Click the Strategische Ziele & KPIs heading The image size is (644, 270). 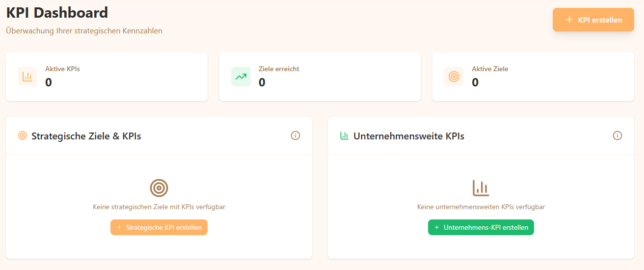click(86, 136)
